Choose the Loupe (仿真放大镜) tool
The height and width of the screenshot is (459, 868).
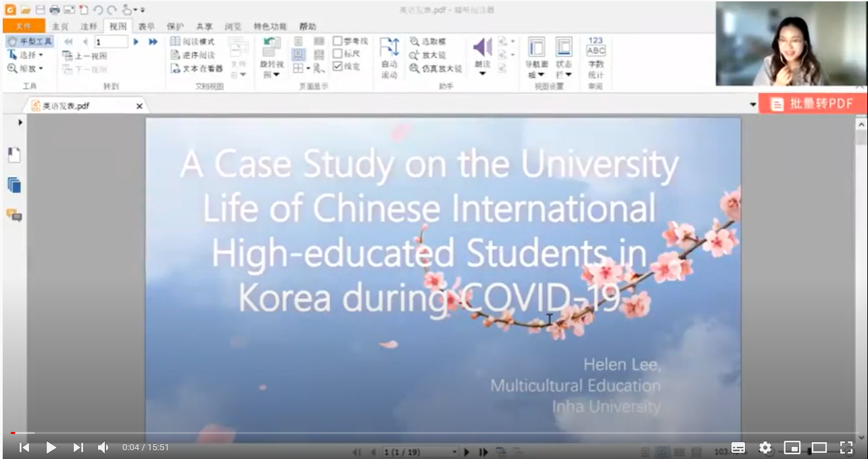click(x=436, y=68)
